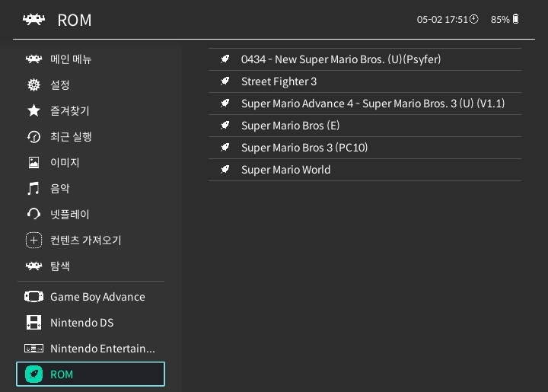Click rocket icon beside Street Fighter 3
The width and height of the screenshot is (548, 392).
[x=225, y=81]
